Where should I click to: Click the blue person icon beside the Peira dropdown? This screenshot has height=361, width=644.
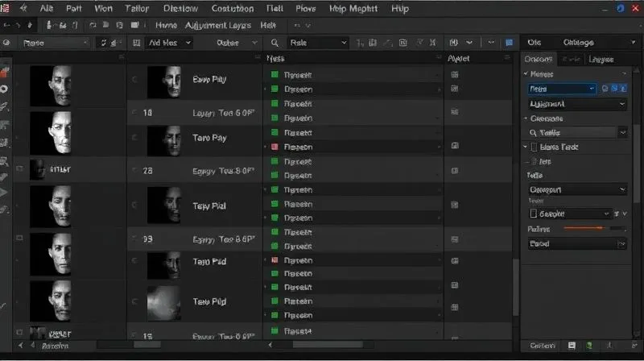coord(623,89)
